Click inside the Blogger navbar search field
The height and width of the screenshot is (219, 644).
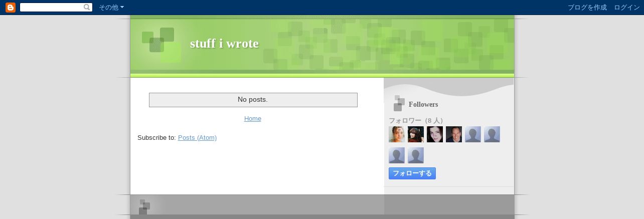[x=52, y=8]
